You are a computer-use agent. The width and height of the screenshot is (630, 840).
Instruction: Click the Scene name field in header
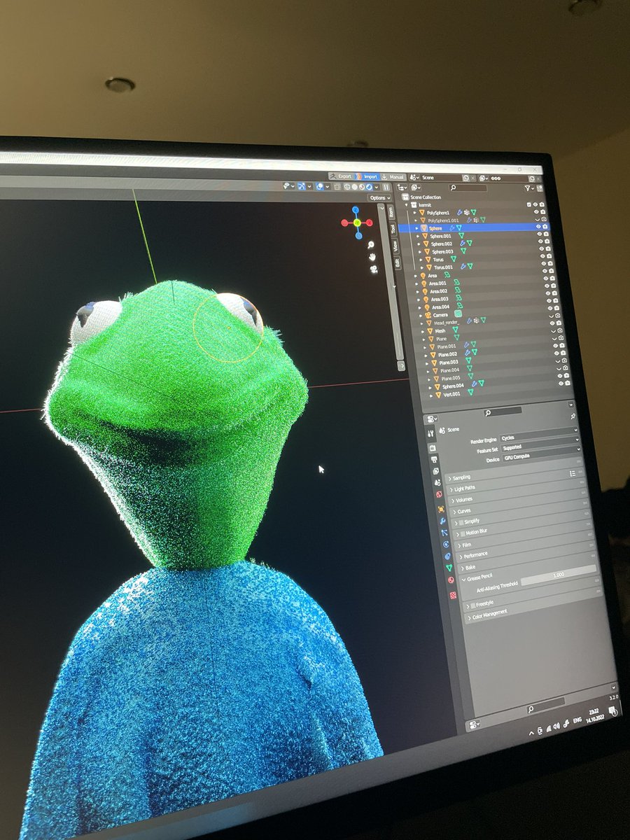(x=440, y=178)
